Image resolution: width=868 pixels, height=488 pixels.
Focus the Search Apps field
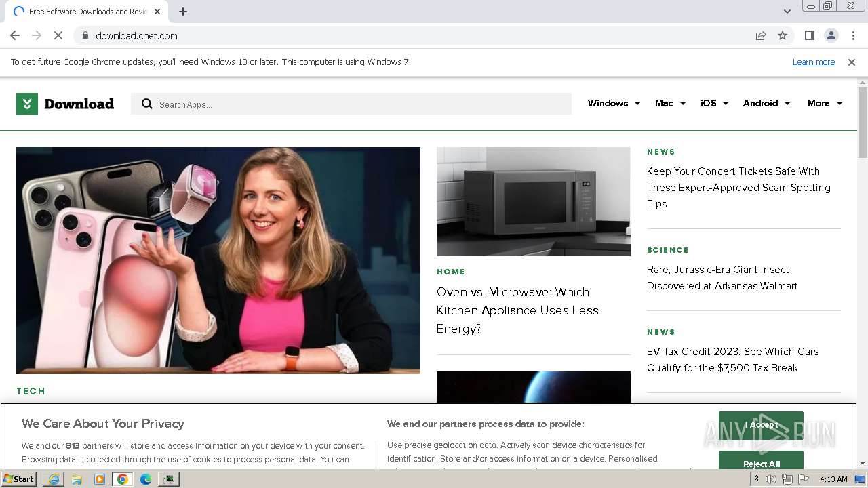click(x=351, y=104)
